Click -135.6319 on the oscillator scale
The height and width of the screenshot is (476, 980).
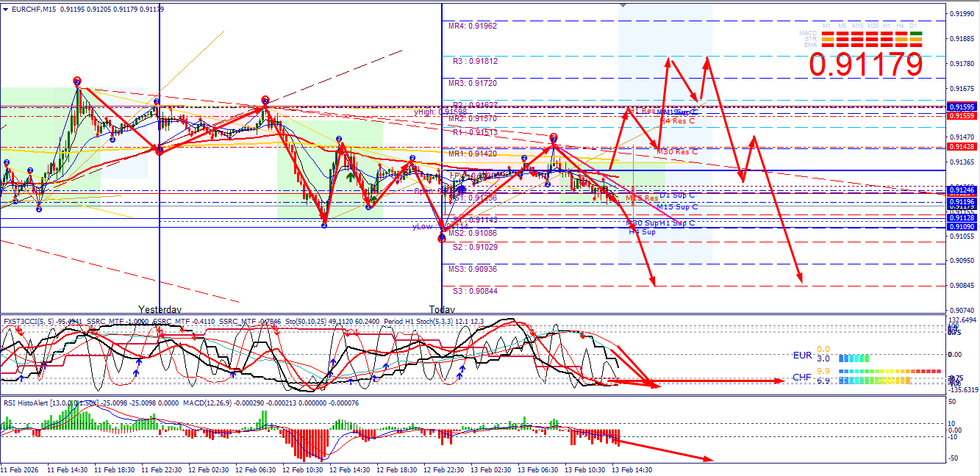(962, 390)
